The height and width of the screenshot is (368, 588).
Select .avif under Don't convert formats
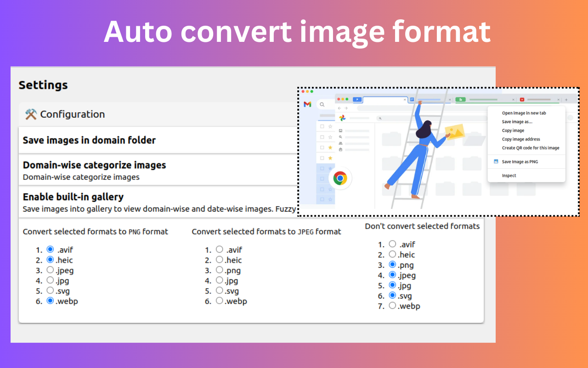(392, 244)
